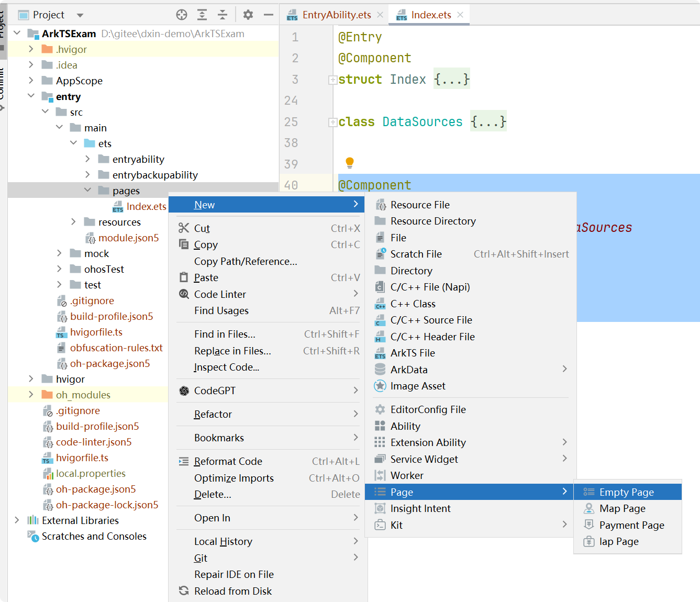Expand the entryability folder
This screenshot has height=602, width=700.
point(87,159)
